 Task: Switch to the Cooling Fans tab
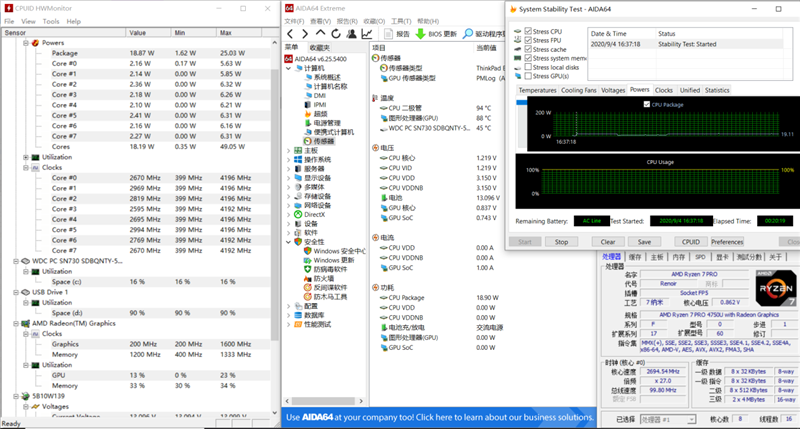click(x=579, y=90)
